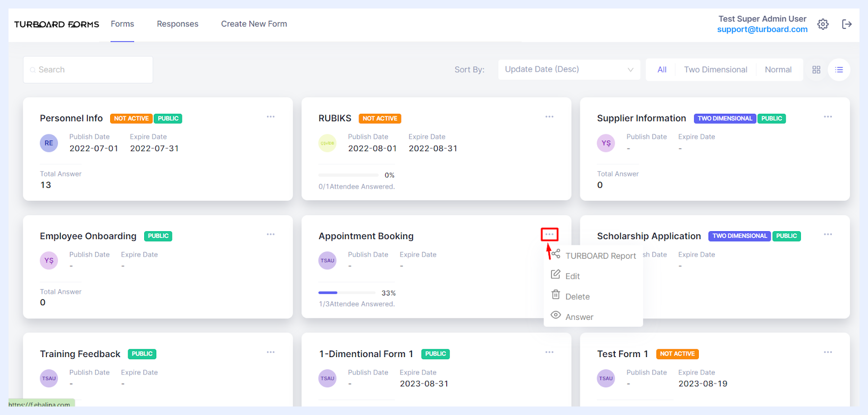Open Scholarship Application card options menu

[828, 234]
